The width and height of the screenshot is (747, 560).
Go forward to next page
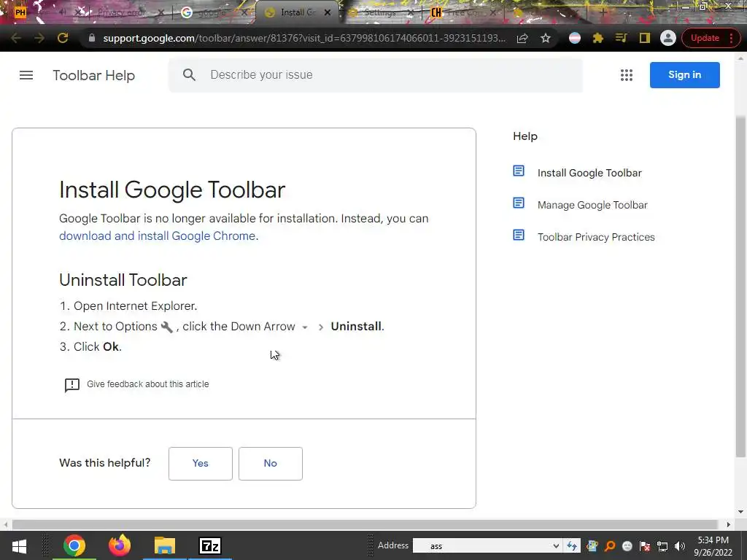39,38
